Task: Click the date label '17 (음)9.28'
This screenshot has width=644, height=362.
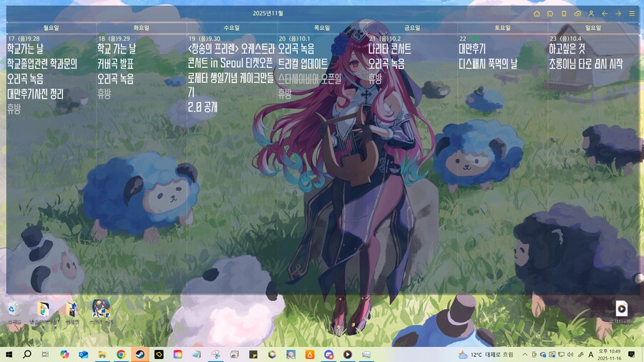Action: [24, 39]
